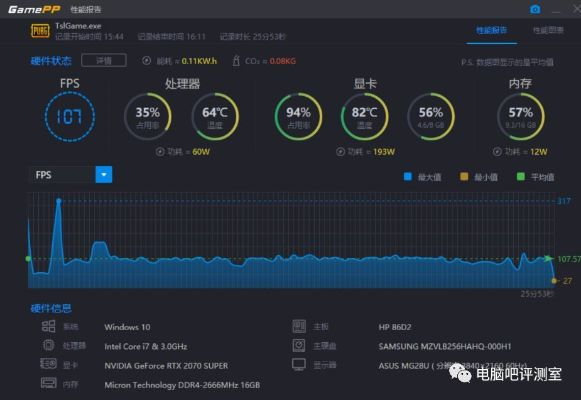Click the 25分53秒 duration label under chart
The image size is (581, 400).
click(x=537, y=294)
